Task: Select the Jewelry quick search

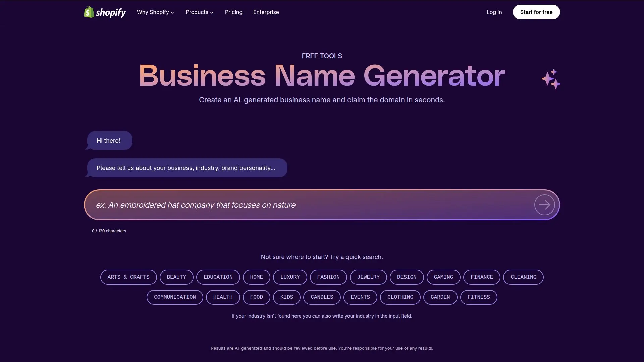Action: point(368,277)
